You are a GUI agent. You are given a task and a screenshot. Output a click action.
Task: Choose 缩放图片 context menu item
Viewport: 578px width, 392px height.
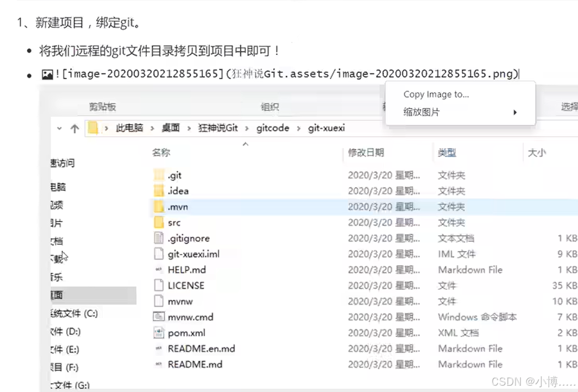click(x=460, y=112)
